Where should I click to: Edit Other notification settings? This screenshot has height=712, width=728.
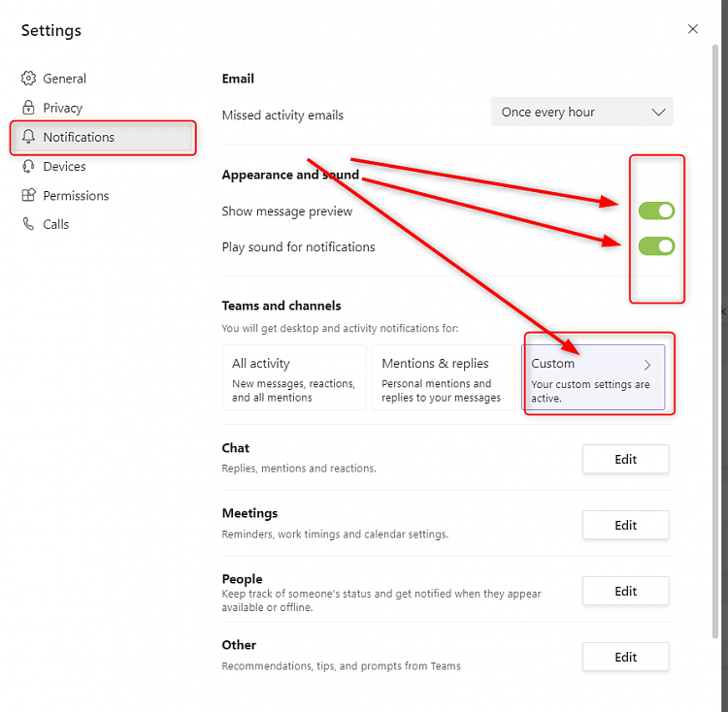625,657
